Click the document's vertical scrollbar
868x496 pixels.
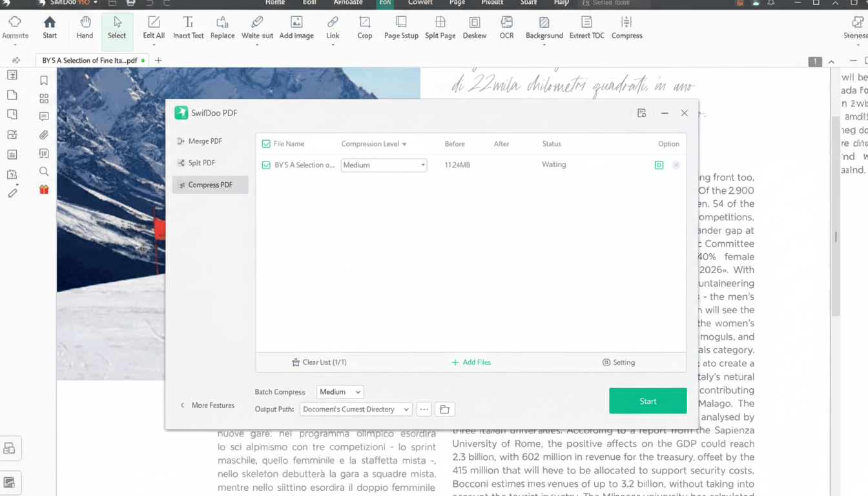click(x=836, y=236)
